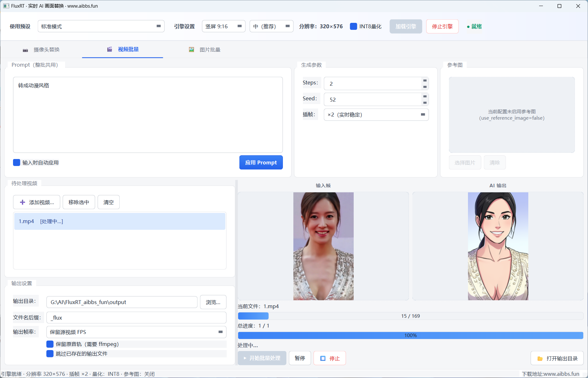
Task: Click the 选择图片 button
Action: pyautogui.click(x=465, y=162)
